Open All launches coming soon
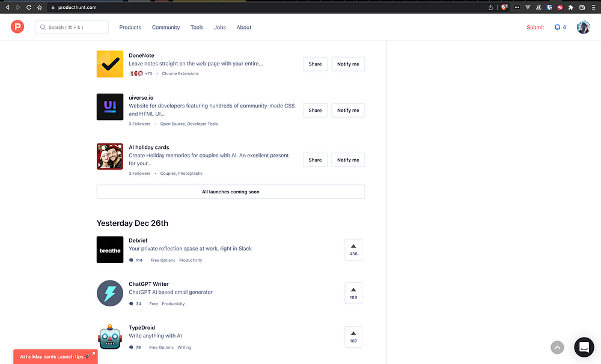This screenshot has height=364, width=601. 231,192
